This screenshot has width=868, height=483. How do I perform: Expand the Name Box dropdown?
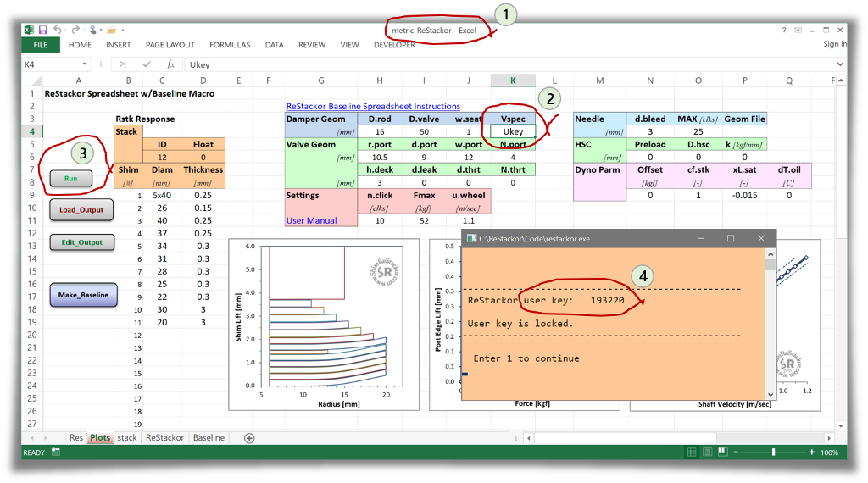pos(85,64)
